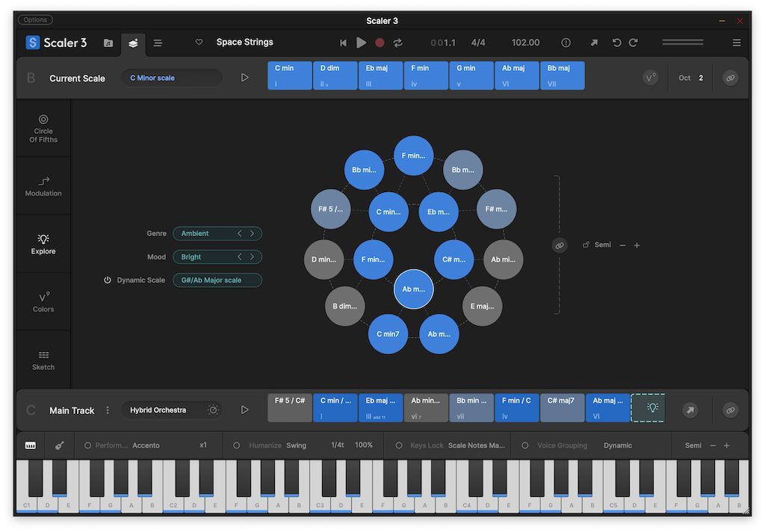Click the lightbulb suggestion slot in Main Track
Screen dimensions: 765x532
pos(648,407)
